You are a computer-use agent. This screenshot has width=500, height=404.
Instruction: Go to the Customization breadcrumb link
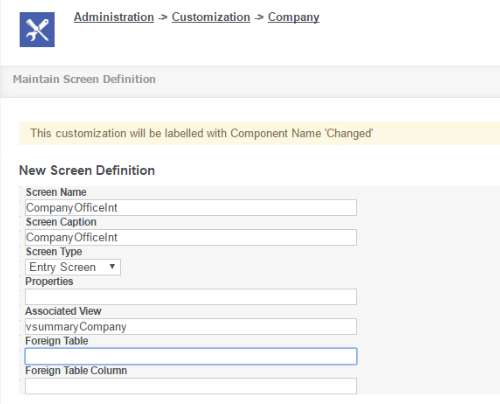click(x=211, y=17)
